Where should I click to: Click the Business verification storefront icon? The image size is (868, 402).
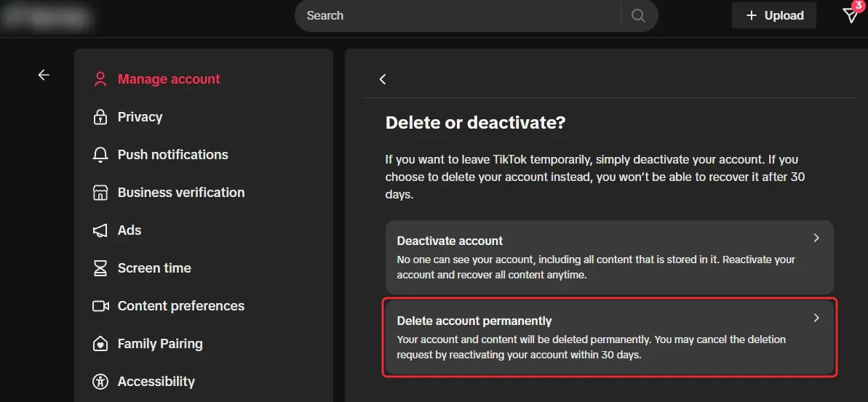coord(100,193)
